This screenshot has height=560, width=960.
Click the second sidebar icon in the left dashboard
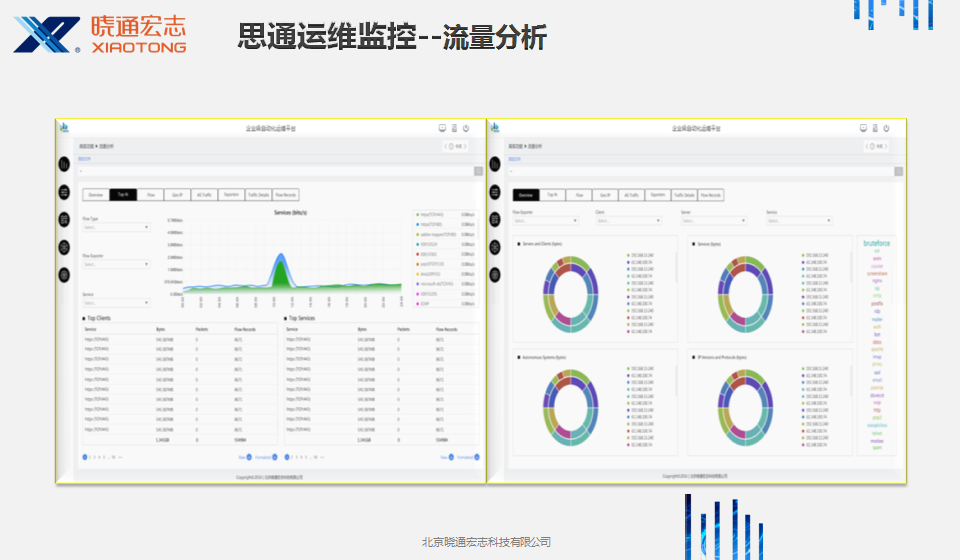64,192
